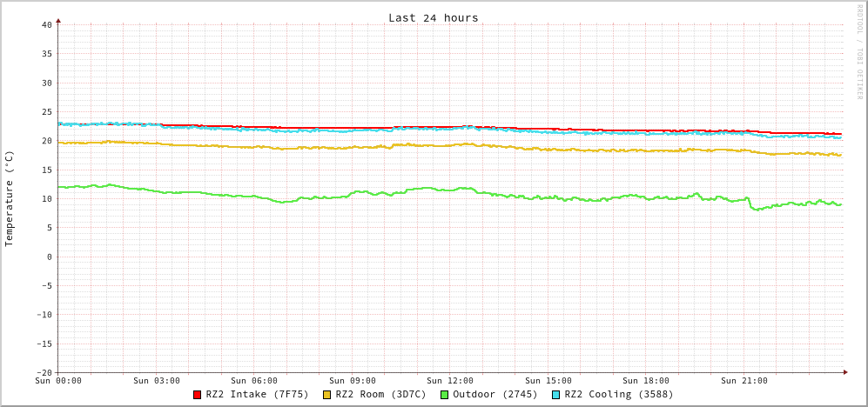Select the RZ2 Room (3D7C) legend label

click(x=380, y=394)
